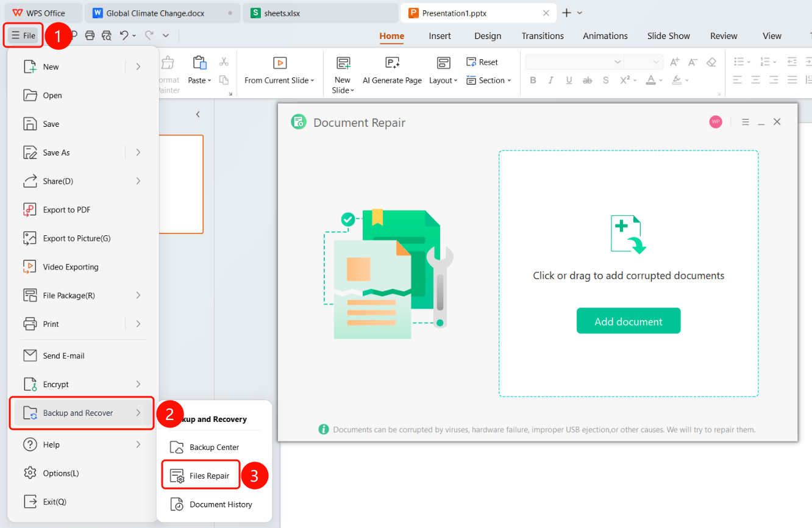The image size is (812, 528).
Task: Open the File menu
Action: click(x=24, y=35)
